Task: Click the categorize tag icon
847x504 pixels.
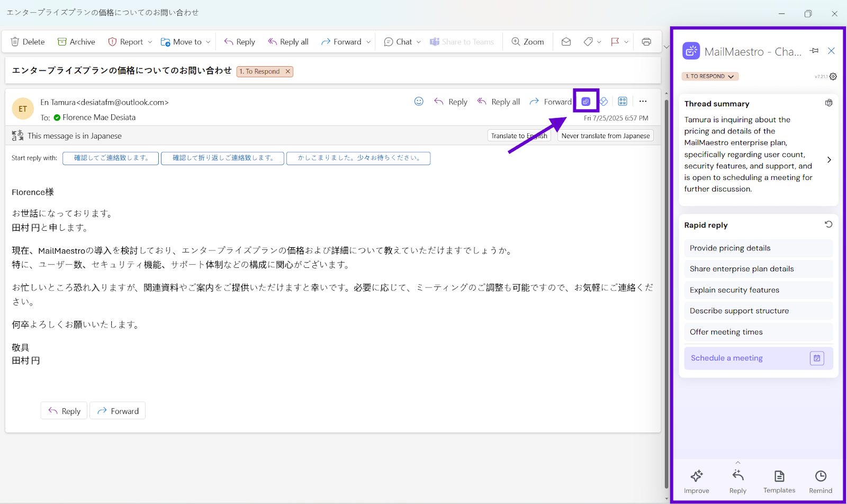Action: pos(588,42)
